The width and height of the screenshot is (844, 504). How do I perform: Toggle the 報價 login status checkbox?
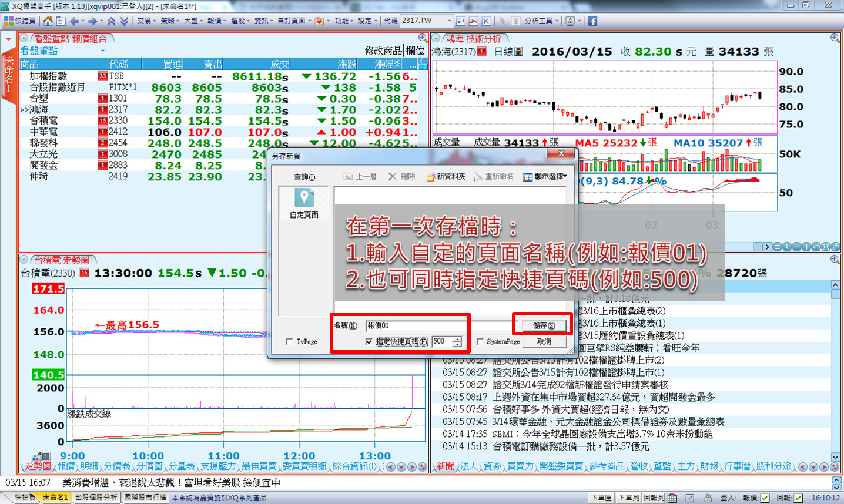click(x=765, y=498)
